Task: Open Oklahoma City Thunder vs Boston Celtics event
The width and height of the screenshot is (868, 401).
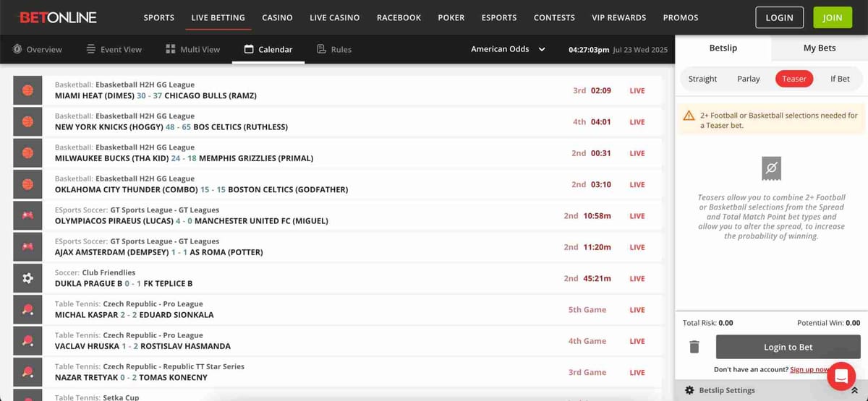Action: 338,184
